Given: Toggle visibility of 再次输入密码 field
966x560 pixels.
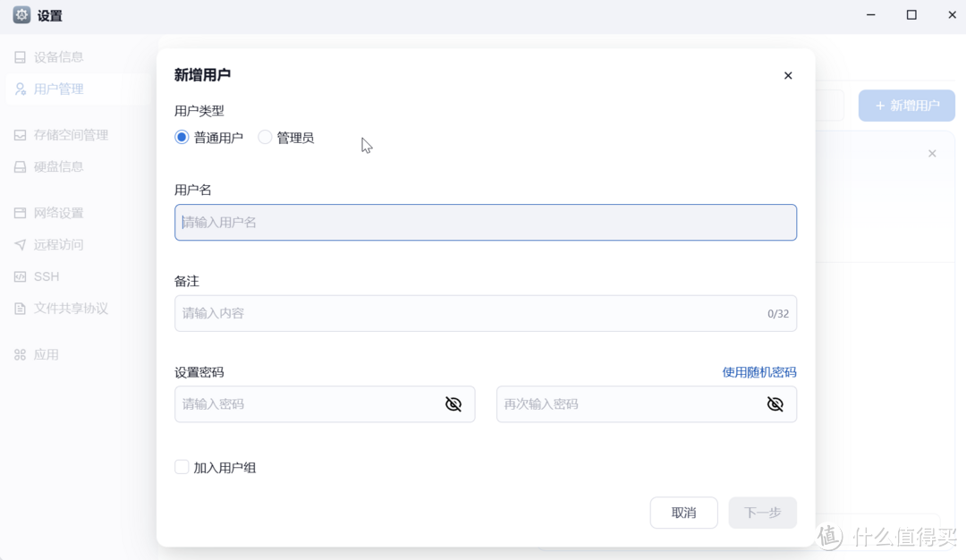Looking at the screenshot, I should click(x=775, y=404).
